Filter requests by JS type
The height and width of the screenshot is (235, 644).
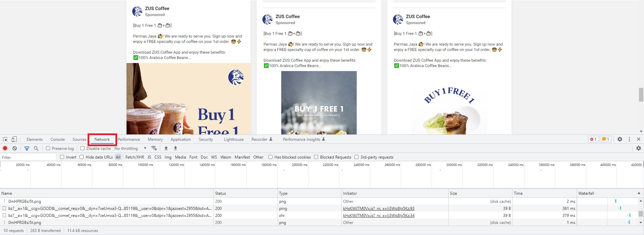coord(149,157)
